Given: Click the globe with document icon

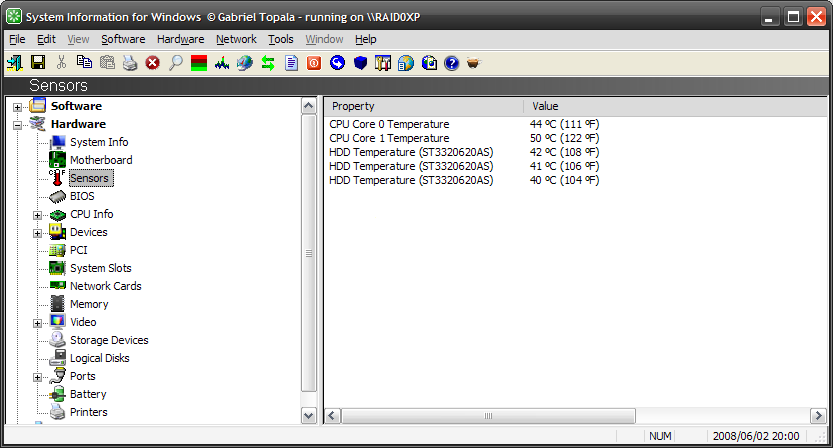Looking at the screenshot, I should [x=406, y=63].
